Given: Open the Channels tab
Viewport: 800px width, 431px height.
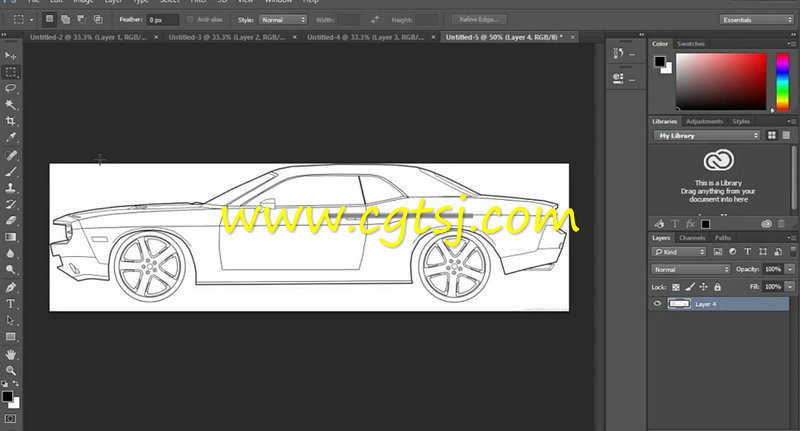Looking at the screenshot, I should click(692, 238).
